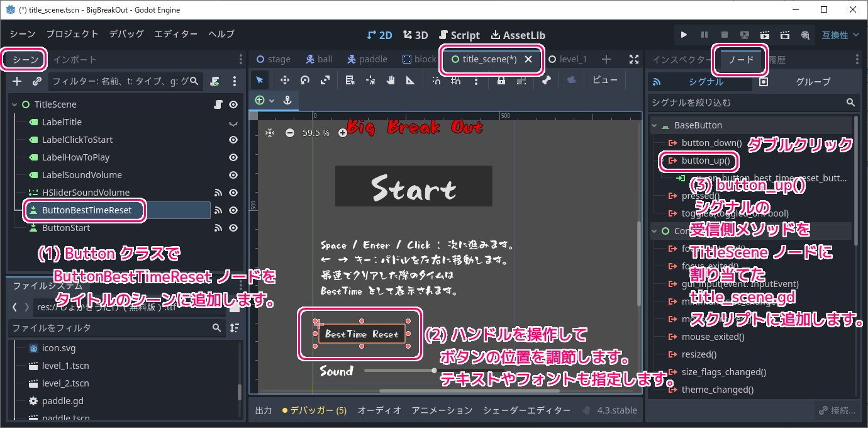Attach script icon in Scene dock
868x428 pixels.
(x=215, y=81)
